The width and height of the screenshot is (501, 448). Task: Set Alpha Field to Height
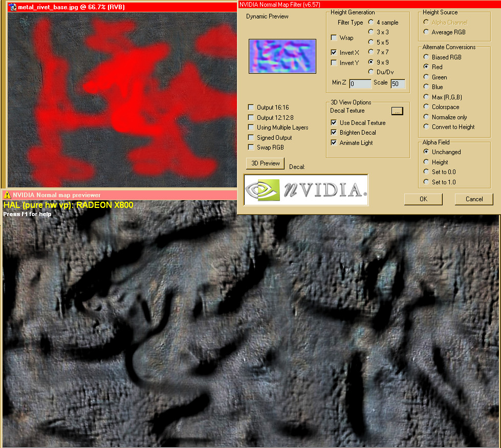(x=426, y=162)
